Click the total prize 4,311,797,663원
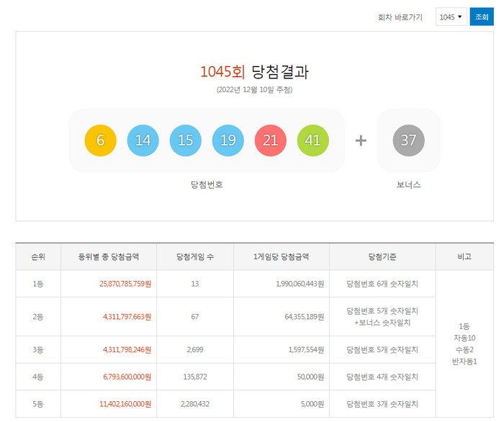504x422 pixels. [x=127, y=317]
